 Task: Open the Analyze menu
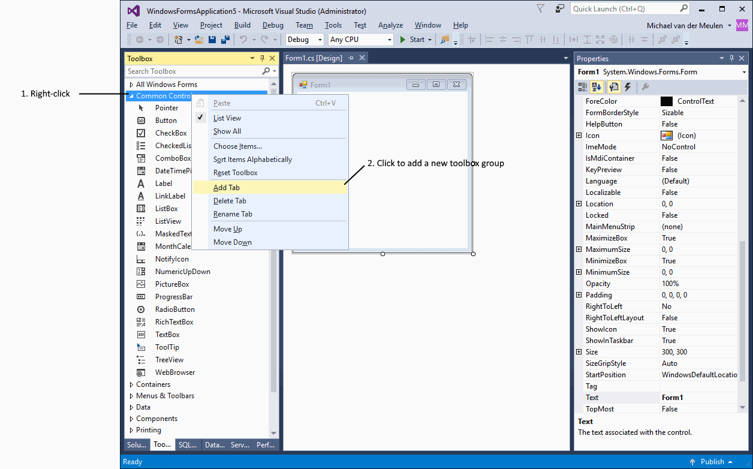pyautogui.click(x=390, y=25)
